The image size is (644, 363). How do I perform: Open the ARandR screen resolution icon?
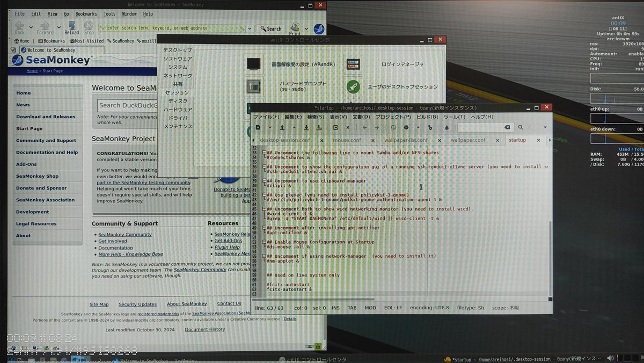click(x=254, y=64)
